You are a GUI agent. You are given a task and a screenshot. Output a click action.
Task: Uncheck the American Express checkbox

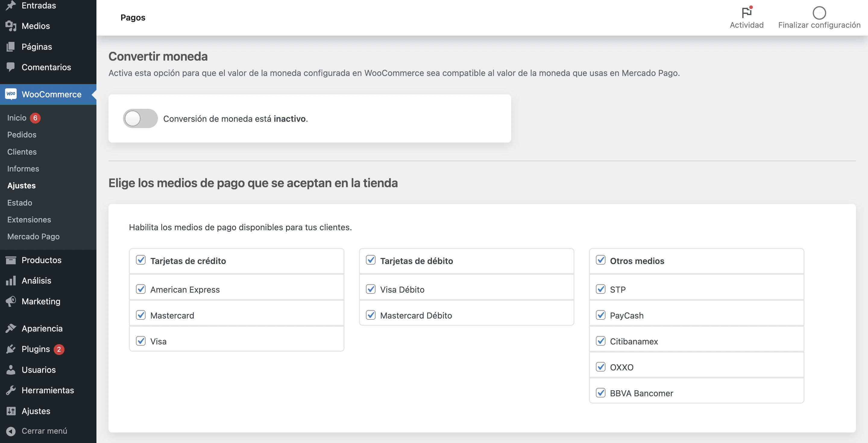click(x=141, y=289)
